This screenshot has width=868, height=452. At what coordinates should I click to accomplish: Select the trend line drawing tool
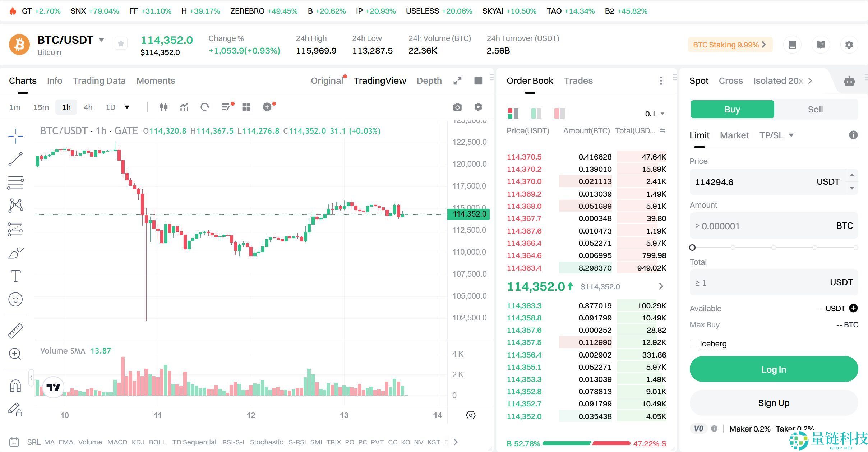pyautogui.click(x=15, y=159)
